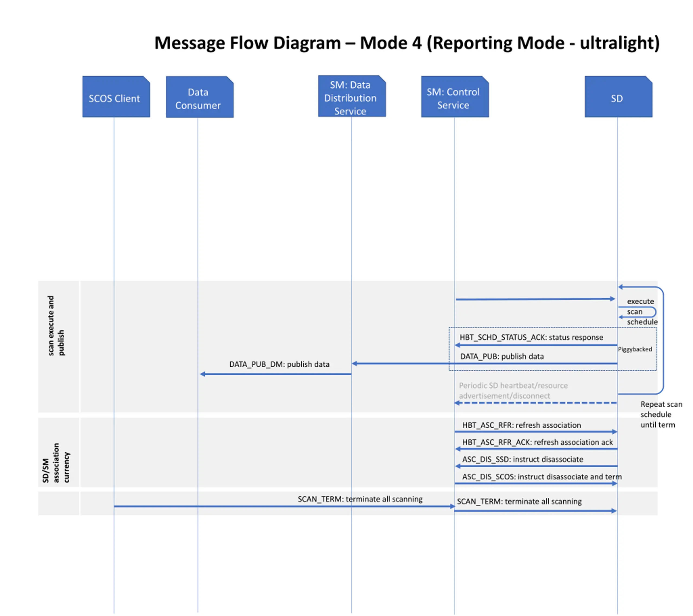Click the SM: Control Service box
Viewport: 693px width, 616px height.
pyautogui.click(x=455, y=97)
